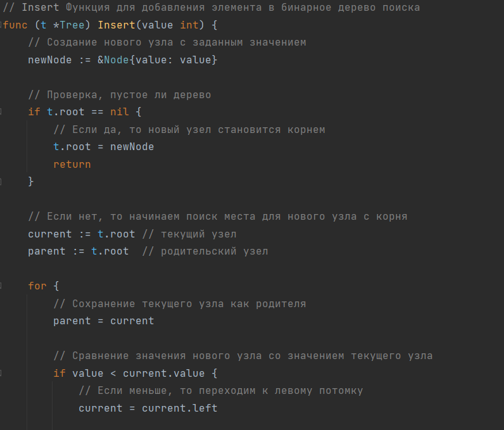Click 'current.left' at end of last line
Screen dimensions: 504x430
pos(179,408)
